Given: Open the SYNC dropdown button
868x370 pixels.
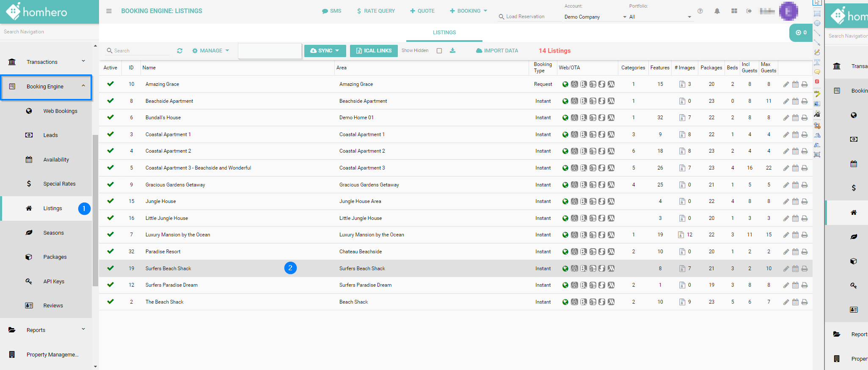Looking at the screenshot, I should point(325,51).
